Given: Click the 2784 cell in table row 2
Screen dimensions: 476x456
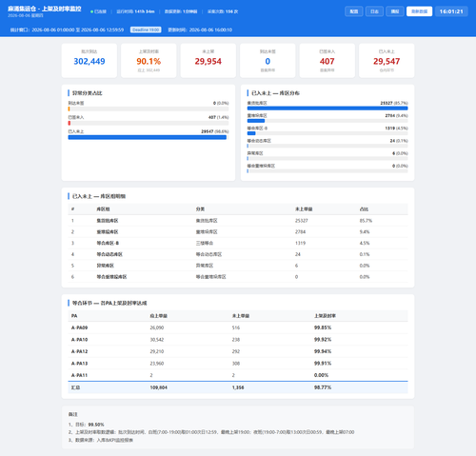Looking at the screenshot, I should [300, 232].
